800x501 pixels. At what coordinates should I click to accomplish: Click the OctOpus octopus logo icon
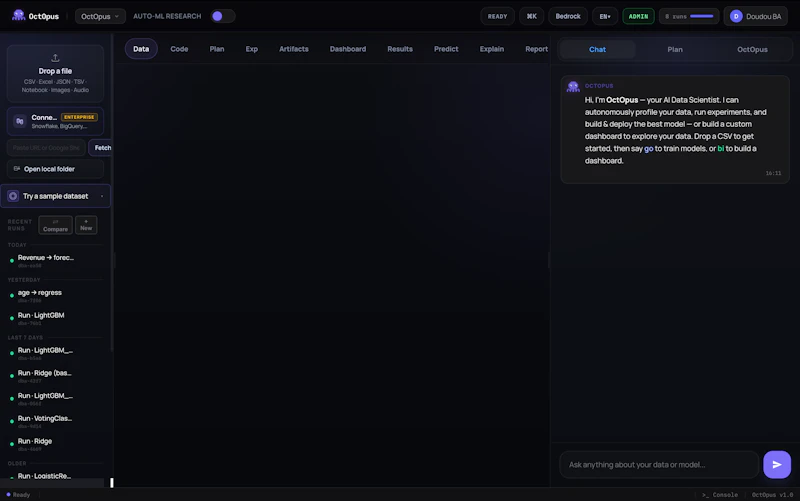(x=18, y=16)
